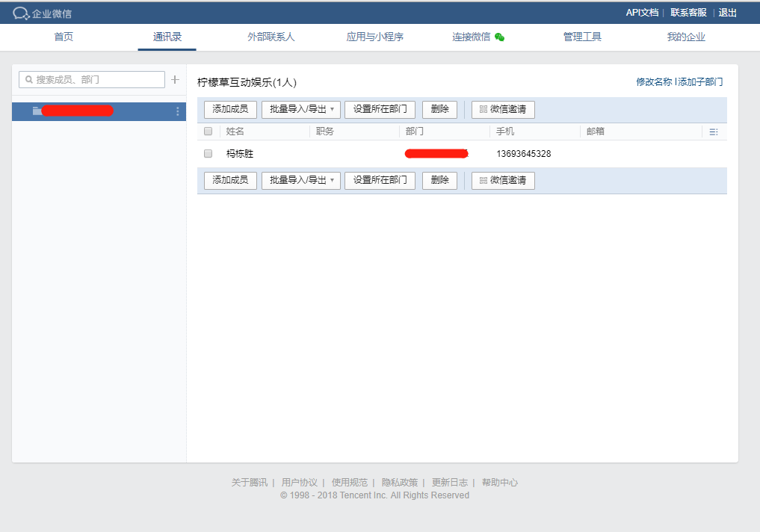Click the 修改名称 link
Screen dimensions: 760x532
pyautogui.click(x=654, y=82)
